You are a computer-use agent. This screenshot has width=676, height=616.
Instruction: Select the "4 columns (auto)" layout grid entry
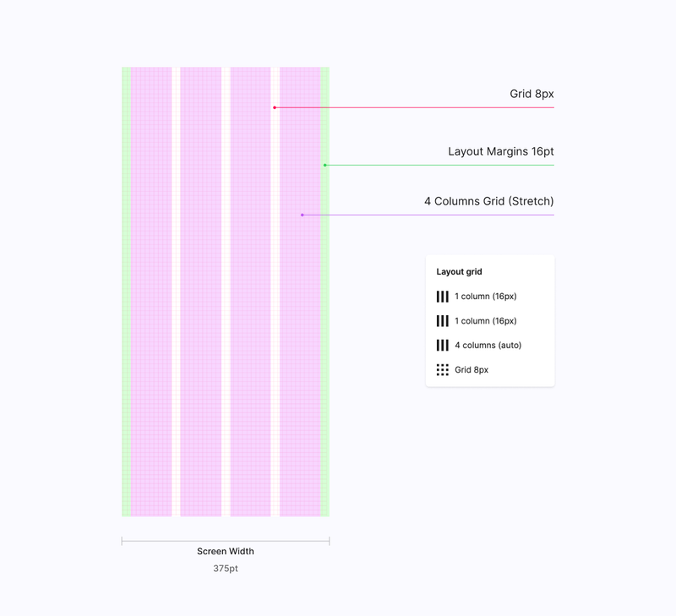coord(479,346)
